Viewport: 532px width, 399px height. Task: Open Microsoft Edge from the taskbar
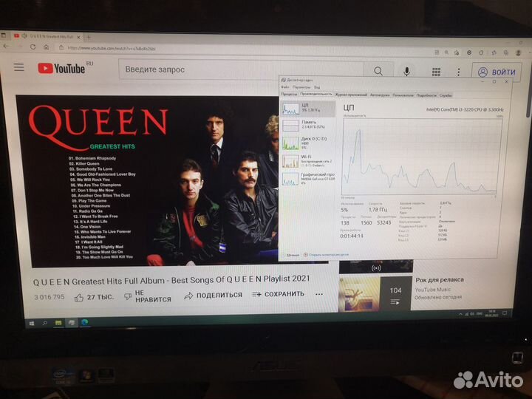pos(84,322)
